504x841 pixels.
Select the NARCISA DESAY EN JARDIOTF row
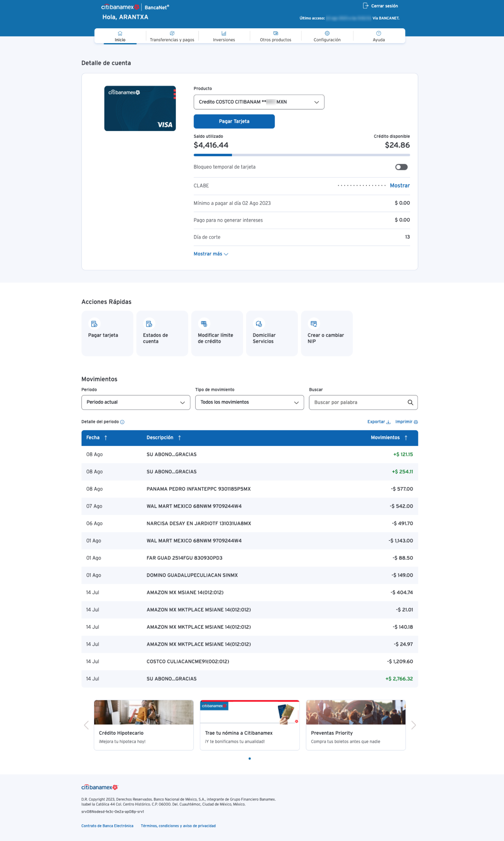(250, 523)
